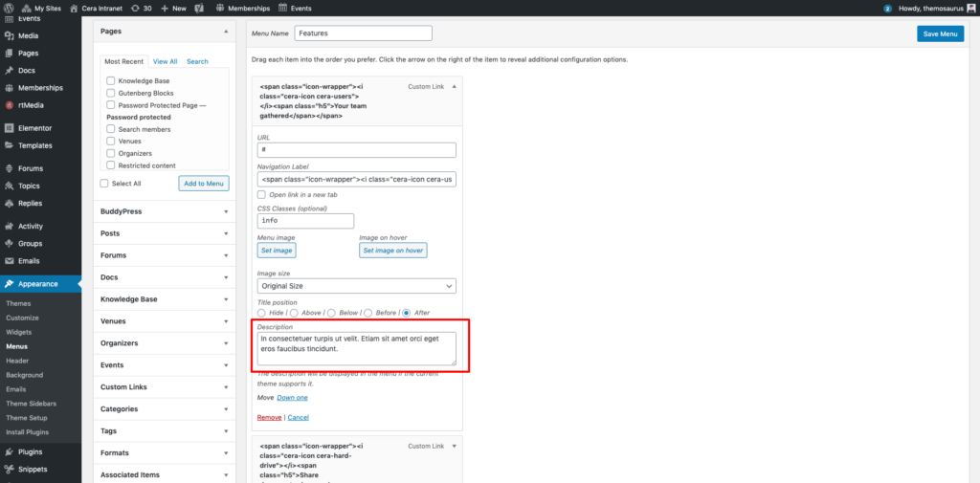Click the CSS Classes field containing info
The width and height of the screenshot is (980, 483).
[x=305, y=221]
